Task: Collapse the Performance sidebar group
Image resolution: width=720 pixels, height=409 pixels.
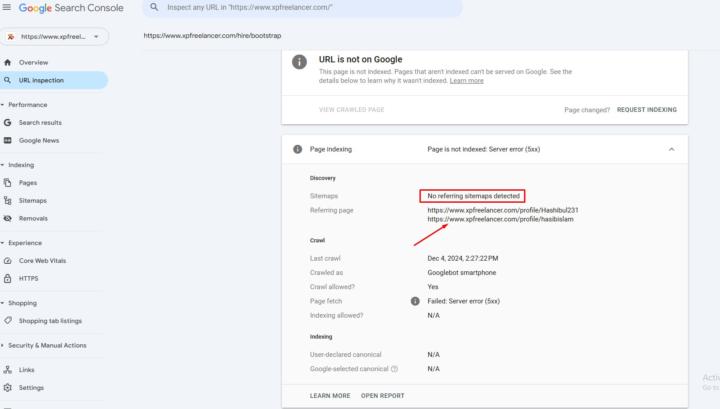Action: 3,105
